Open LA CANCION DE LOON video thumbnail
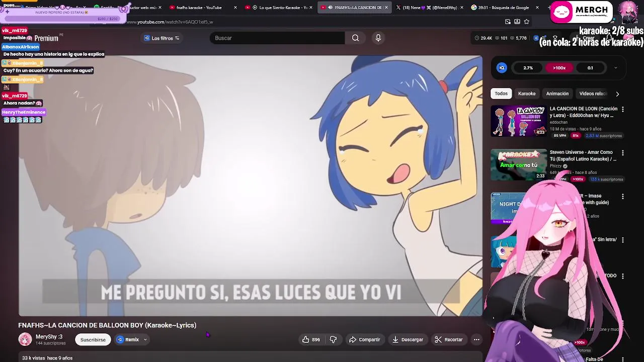The width and height of the screenshot is (644, 362). point(519,121)
